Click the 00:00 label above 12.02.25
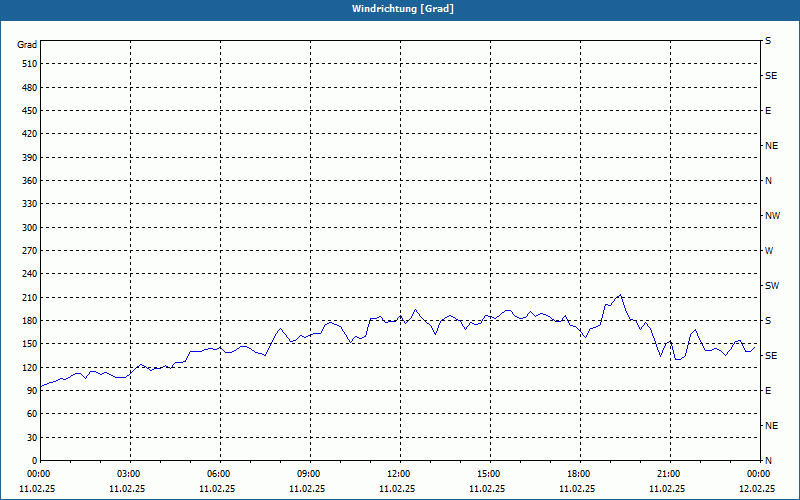 pyautogui.click(x=759, y=474)
